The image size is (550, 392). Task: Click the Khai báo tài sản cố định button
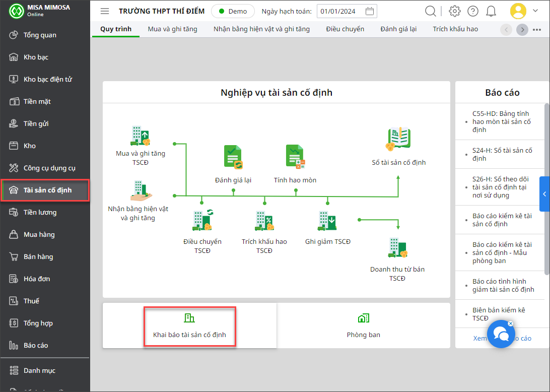pos(189,325)
